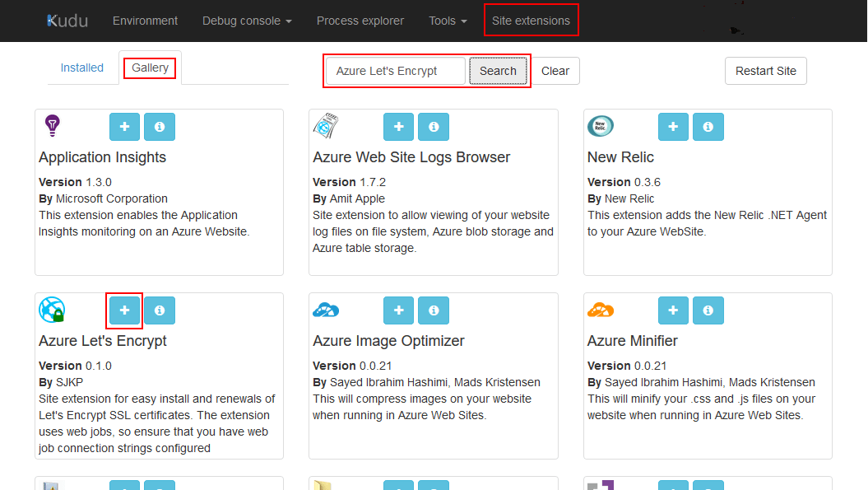Viewport: 868px width, 490px height.
Task: Open Process explorer
Action: click(360, 21)
